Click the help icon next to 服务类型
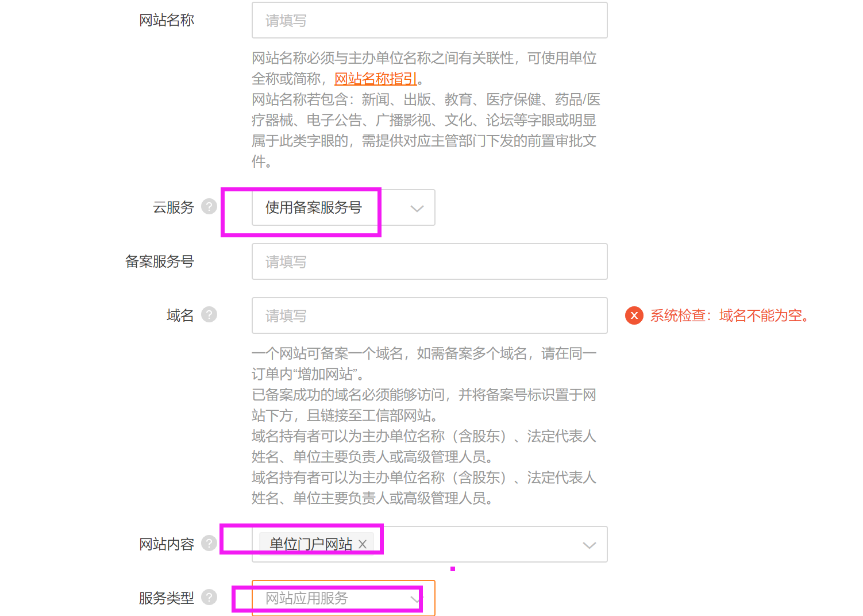This screenshot has height=616, width=863. (x=209, y=598)
